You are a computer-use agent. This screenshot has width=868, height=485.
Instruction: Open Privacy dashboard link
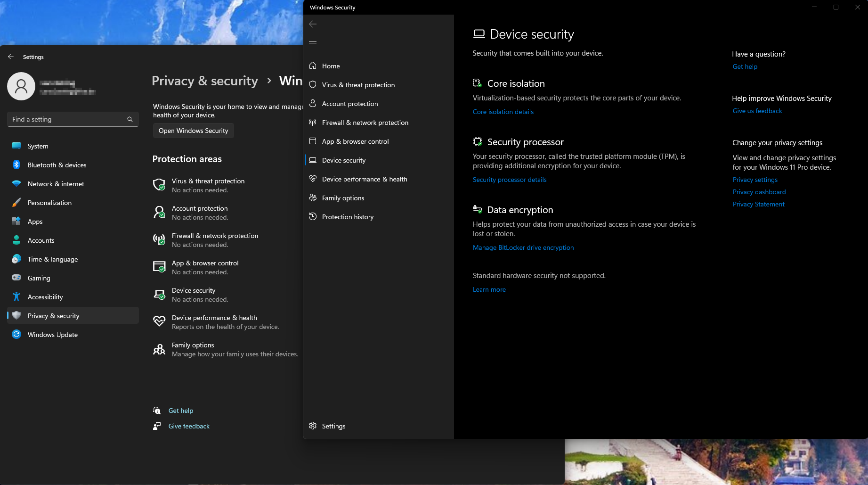759,192
